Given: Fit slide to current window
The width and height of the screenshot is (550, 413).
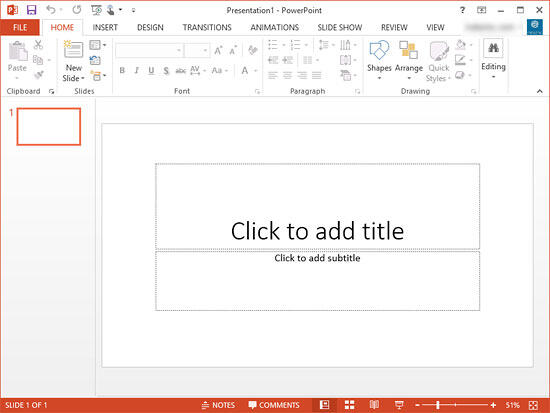Looking at the screenshot, I should click(x=534, y=405).
